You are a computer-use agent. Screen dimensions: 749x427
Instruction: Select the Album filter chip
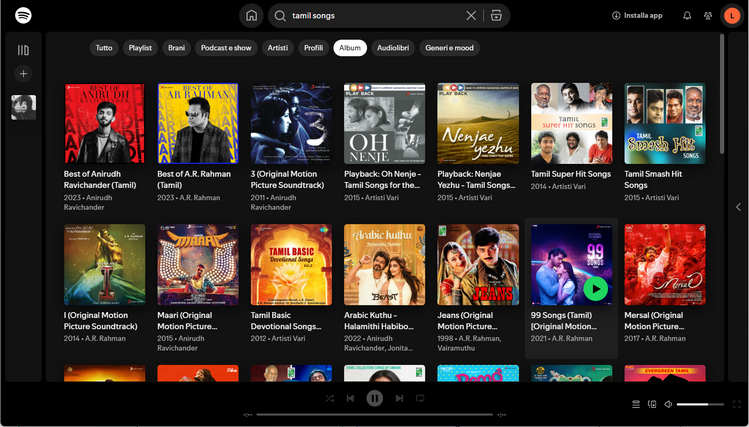click(x=350, y=48)
